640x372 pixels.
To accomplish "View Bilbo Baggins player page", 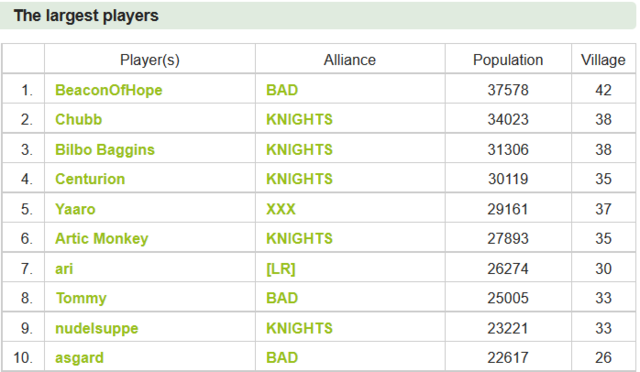I will [105, 150].
